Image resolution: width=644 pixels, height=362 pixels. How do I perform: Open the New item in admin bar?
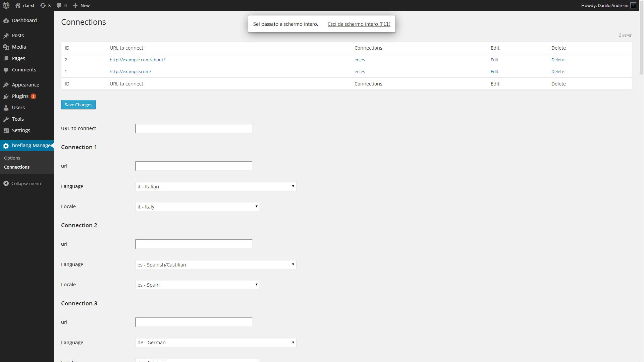[x=81, y=5]
